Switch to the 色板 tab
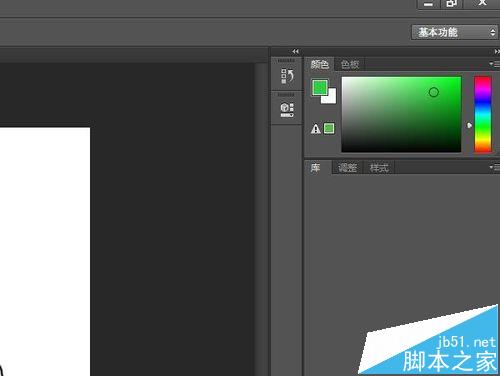500x376 pixels. (x=350, y=64)
